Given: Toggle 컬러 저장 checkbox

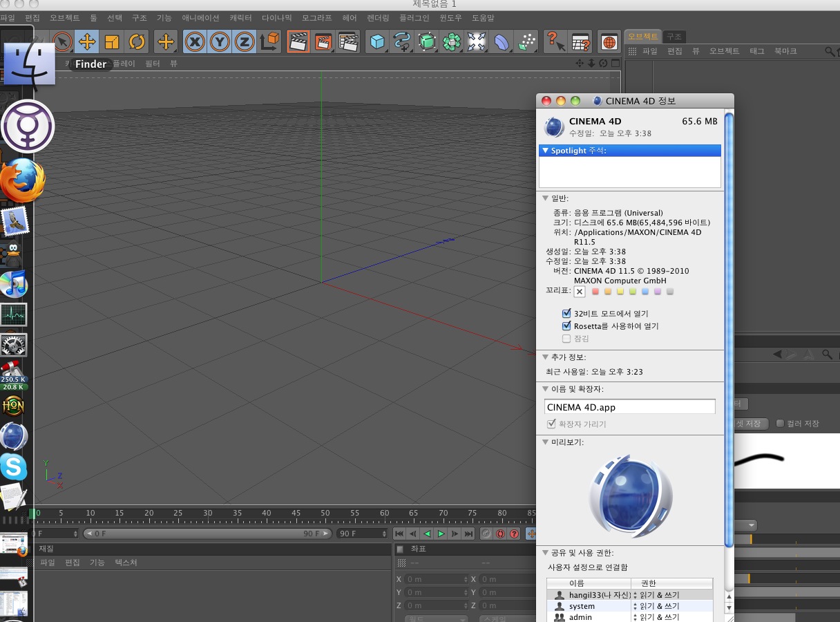Looking at the screenshot, I should point(780,424).
